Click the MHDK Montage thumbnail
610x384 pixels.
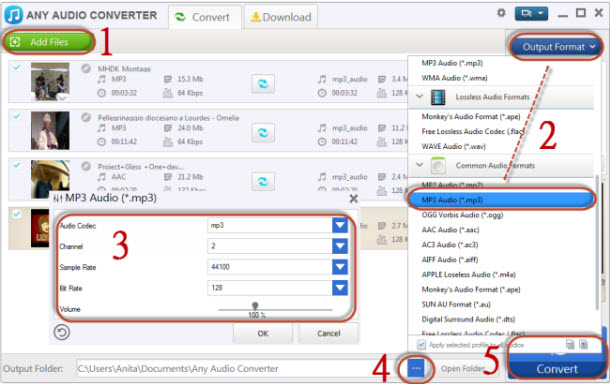[x=50, y=82]
